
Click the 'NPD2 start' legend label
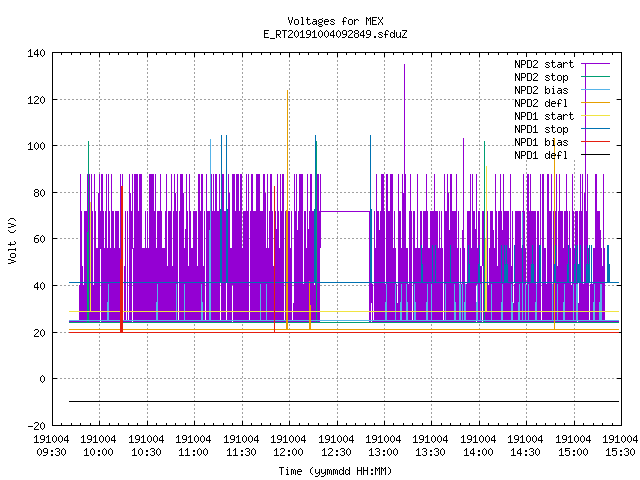pos(544,64)
